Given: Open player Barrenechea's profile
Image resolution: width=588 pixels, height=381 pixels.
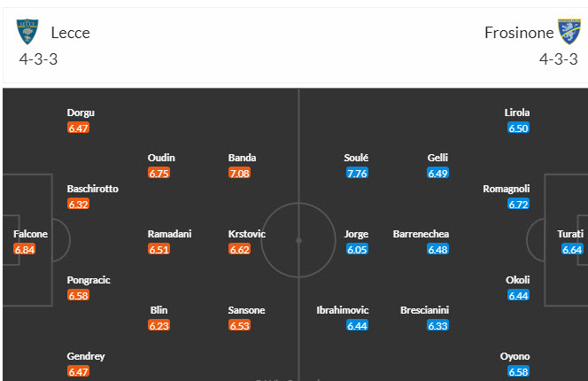Looking at the screenshot, I should 421,235.
